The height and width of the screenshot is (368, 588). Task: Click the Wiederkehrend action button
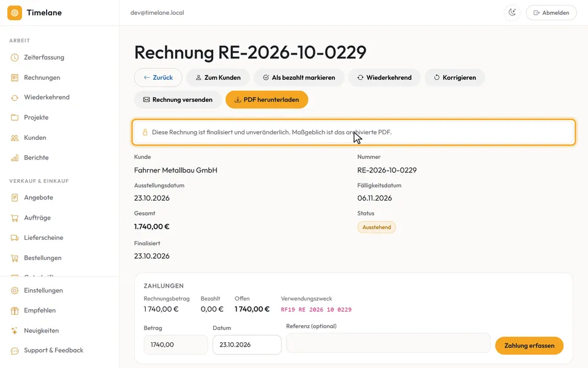click(x=384, y=78)
